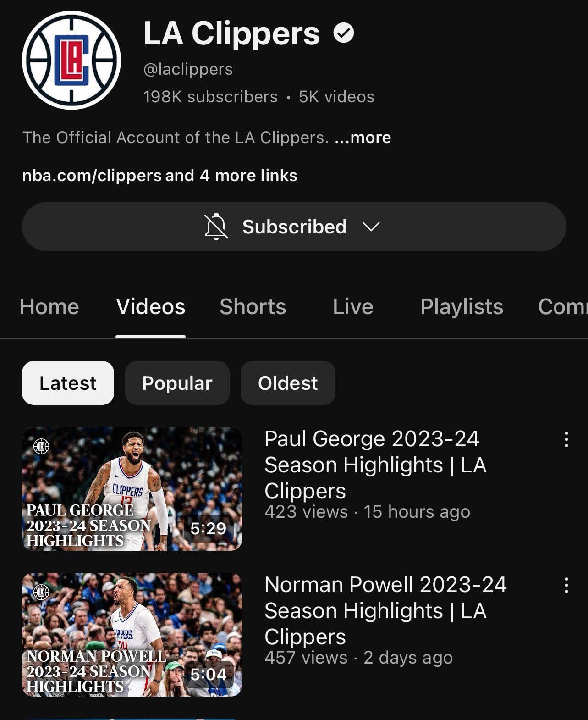Open Norman Powell 2023-24 Season Highlights title
This screenshot has height=720, width=588.
(385, 610)
